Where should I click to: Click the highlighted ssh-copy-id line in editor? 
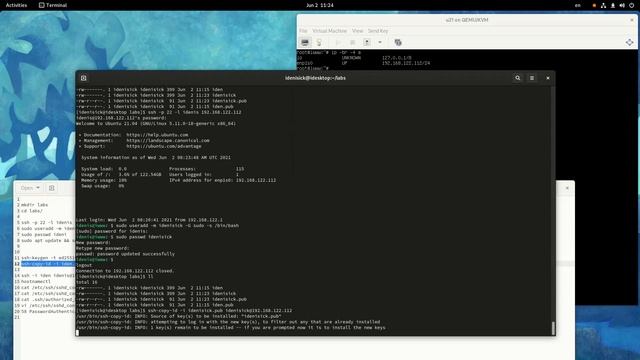point(48,264)
